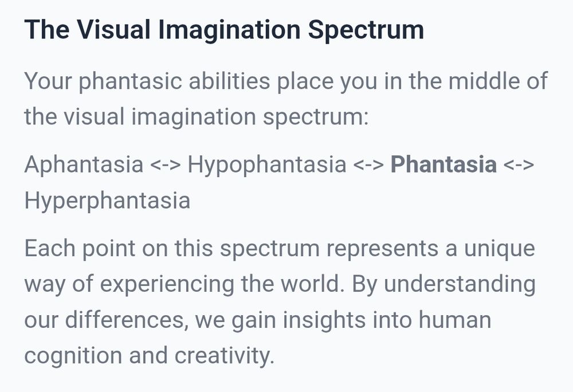This screenshot has height=392, width=573.
Task: Click "Hypophantasia" in the spectrum line
Action: [x=267, y=164]
